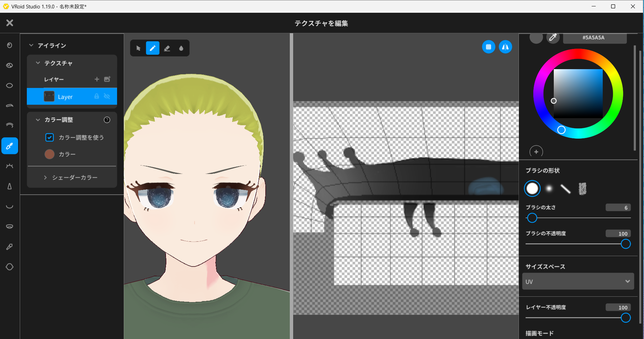Click the brown カラー swatch

pyautogui.click(x=50, y=154)
